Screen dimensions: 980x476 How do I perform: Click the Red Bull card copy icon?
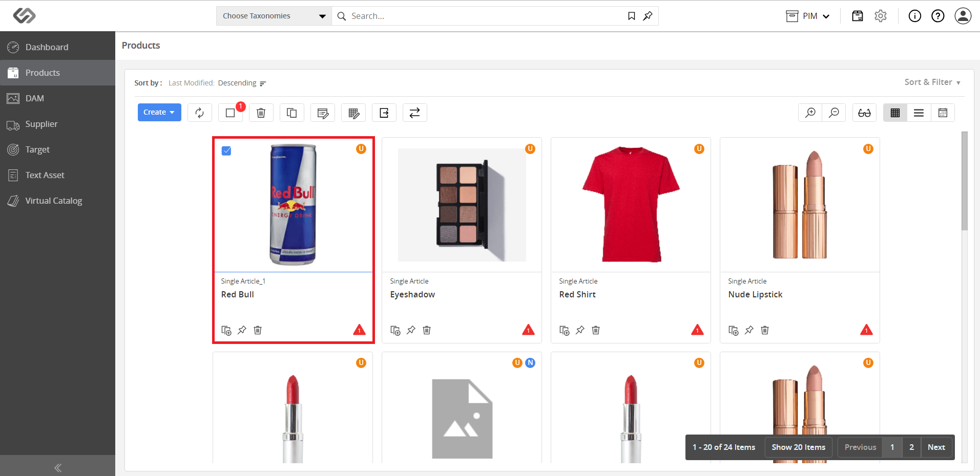pyautogui.click(x=226, y=330)
